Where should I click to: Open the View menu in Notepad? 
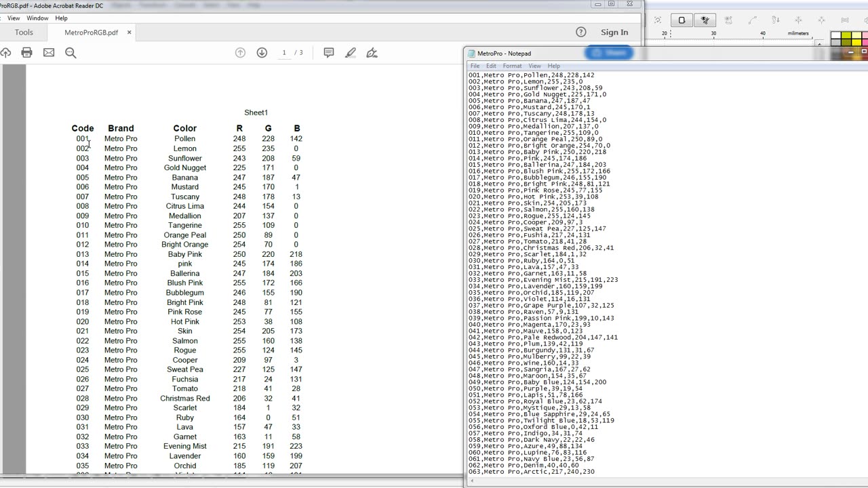pos(534,66)
